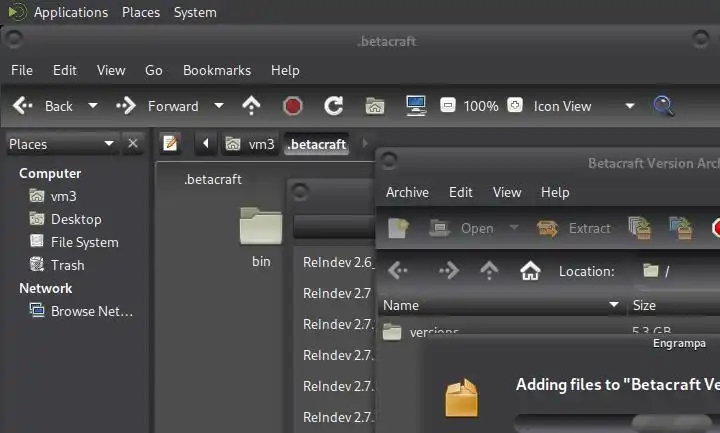Open the Back history dropdown arrow

[x=93, y=106]
